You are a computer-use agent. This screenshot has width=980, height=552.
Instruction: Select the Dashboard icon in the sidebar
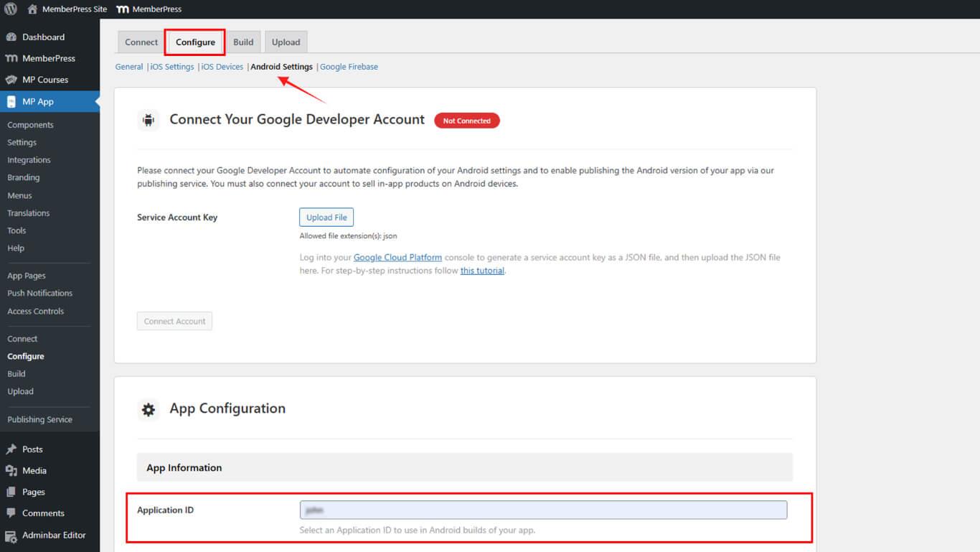coord(13,37)
